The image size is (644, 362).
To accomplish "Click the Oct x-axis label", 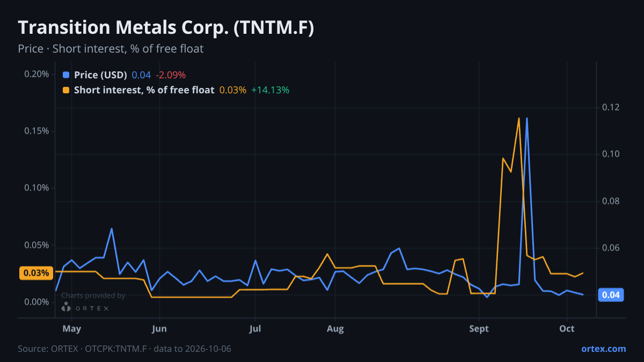I will (567, 328).
